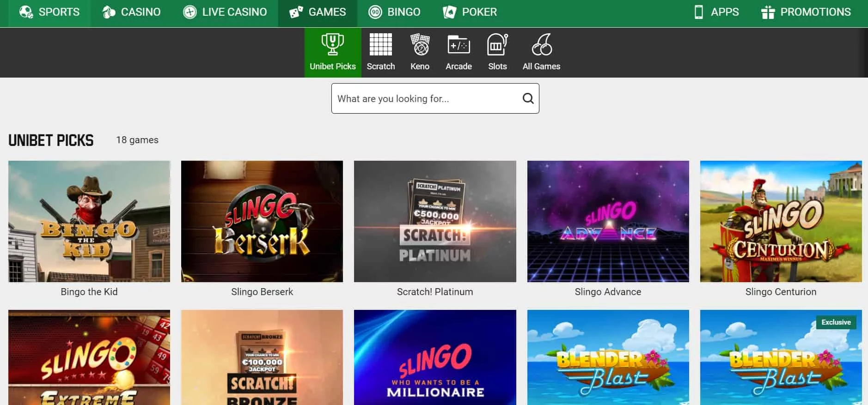Image resolution: width=868 pixels, height=405 pixels.
Task: View the Promotions page
Action: (806, 12)
